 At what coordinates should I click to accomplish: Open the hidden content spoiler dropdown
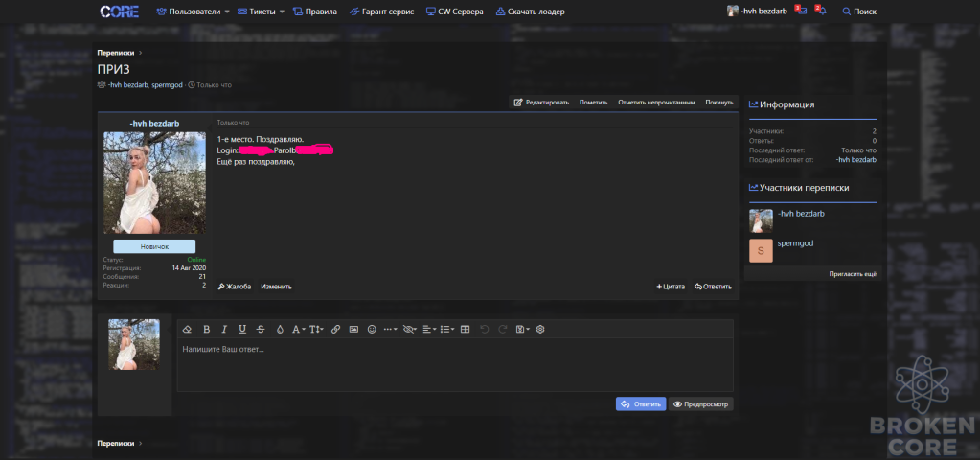click(410, 330)
